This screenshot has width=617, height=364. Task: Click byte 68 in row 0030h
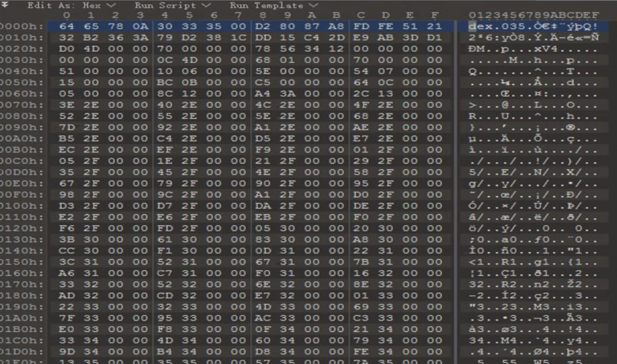coord(263,60)
